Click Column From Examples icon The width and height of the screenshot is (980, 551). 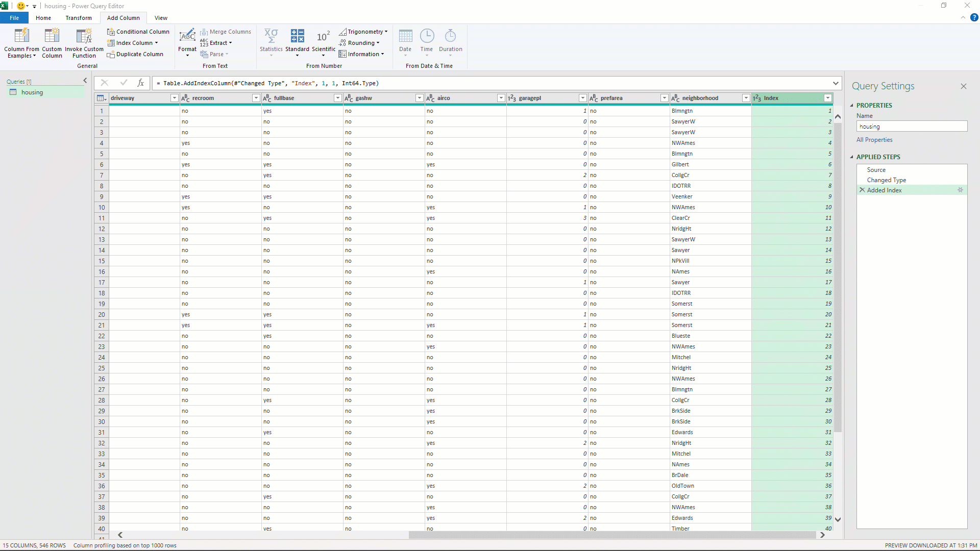pos(21,36)
